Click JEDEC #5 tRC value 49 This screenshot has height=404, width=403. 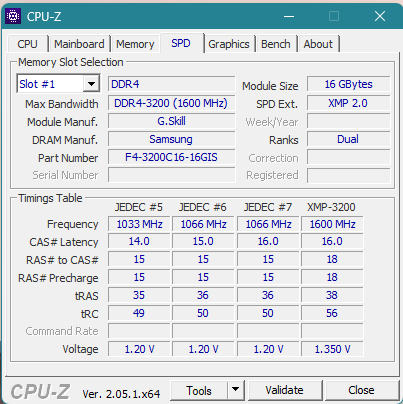tap(139, 313)
